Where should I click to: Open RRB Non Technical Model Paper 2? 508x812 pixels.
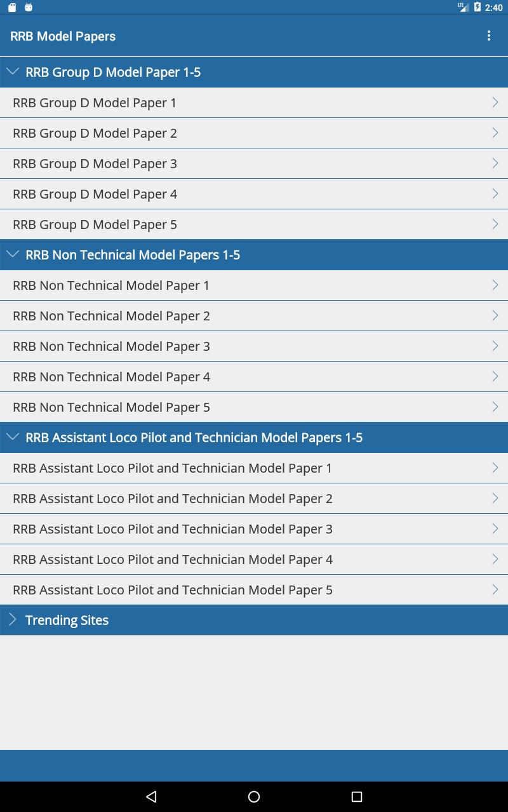point(254,316)
